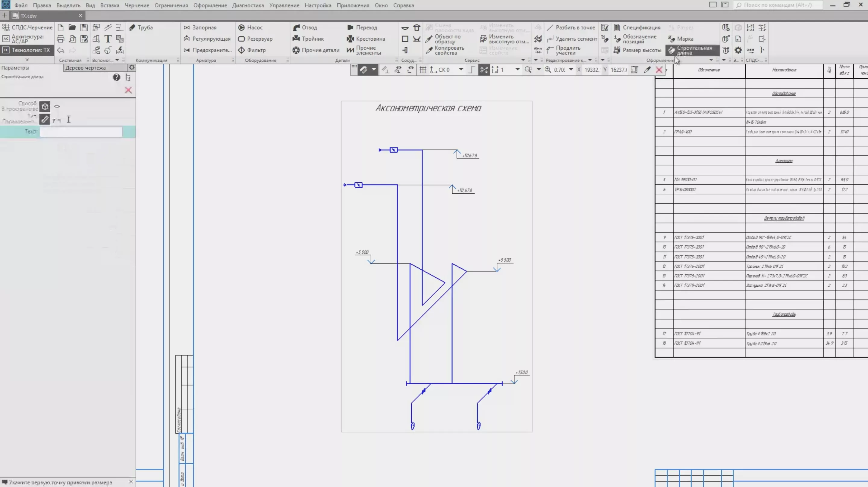
Task: Click Разбить в точке button
Action: (x=571, y=27)
